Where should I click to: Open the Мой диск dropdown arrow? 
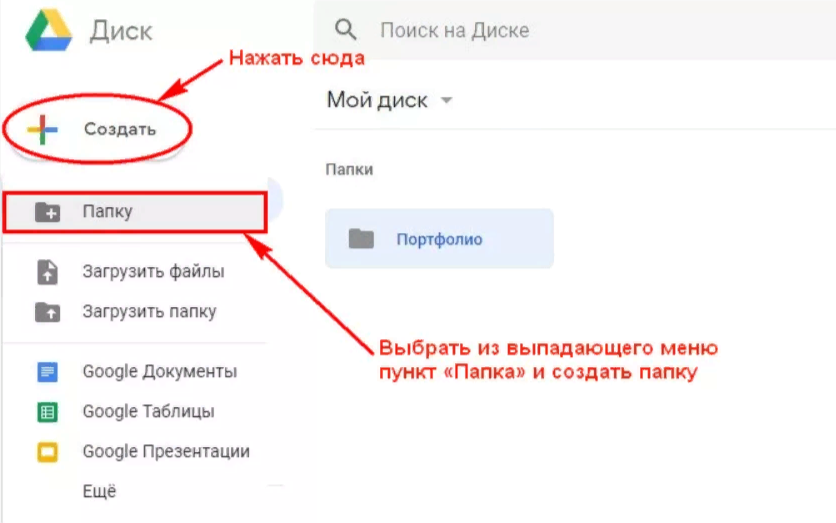447,100
